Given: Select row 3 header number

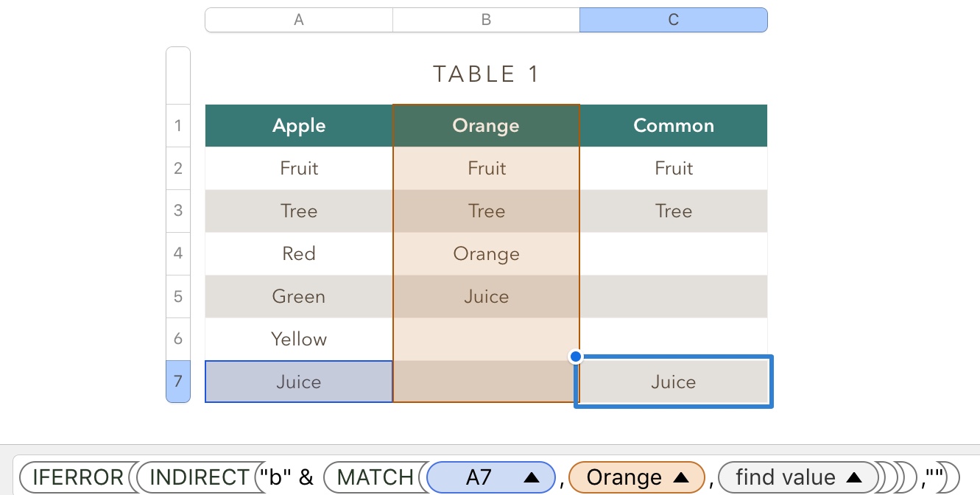Looking at the screenshot, I should 178,211.
